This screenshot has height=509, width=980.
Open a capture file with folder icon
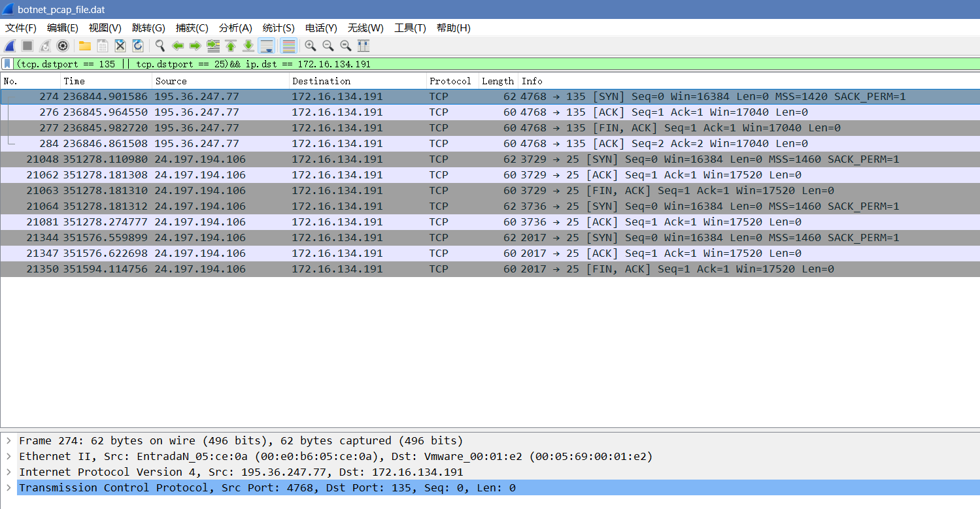[85, 46]
